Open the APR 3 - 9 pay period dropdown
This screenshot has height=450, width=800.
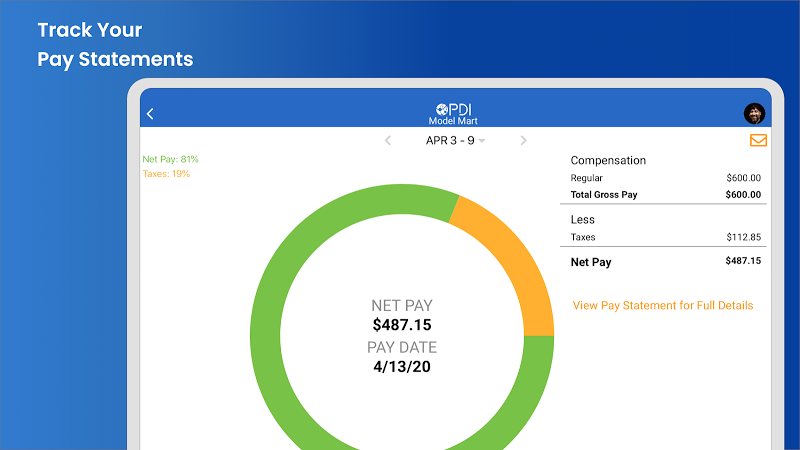455,140
